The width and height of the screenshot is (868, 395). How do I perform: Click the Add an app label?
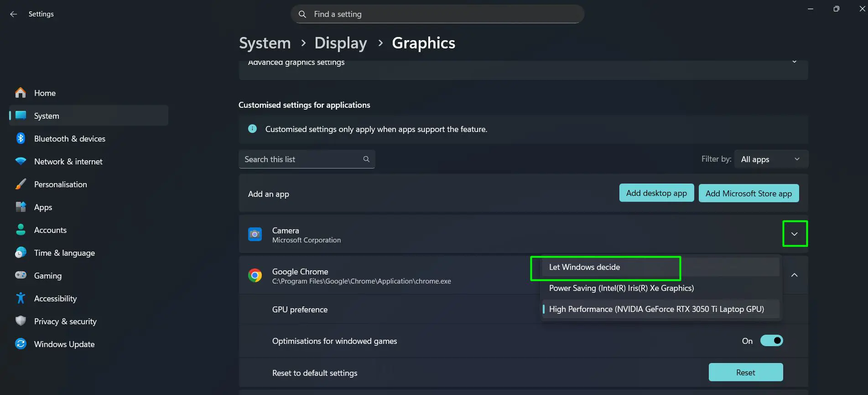pyautogui.click(x=269, y=194)
